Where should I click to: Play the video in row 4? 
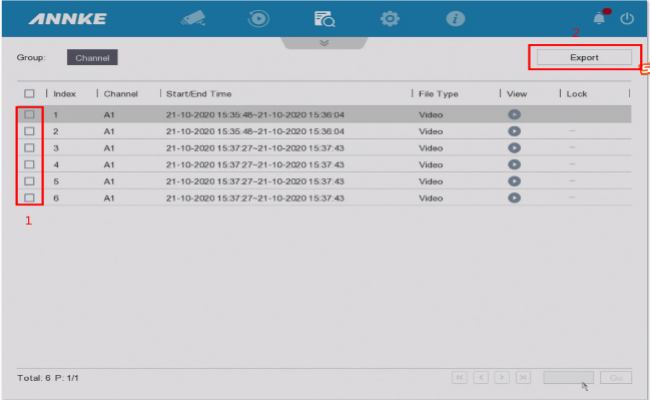(514, 164)
